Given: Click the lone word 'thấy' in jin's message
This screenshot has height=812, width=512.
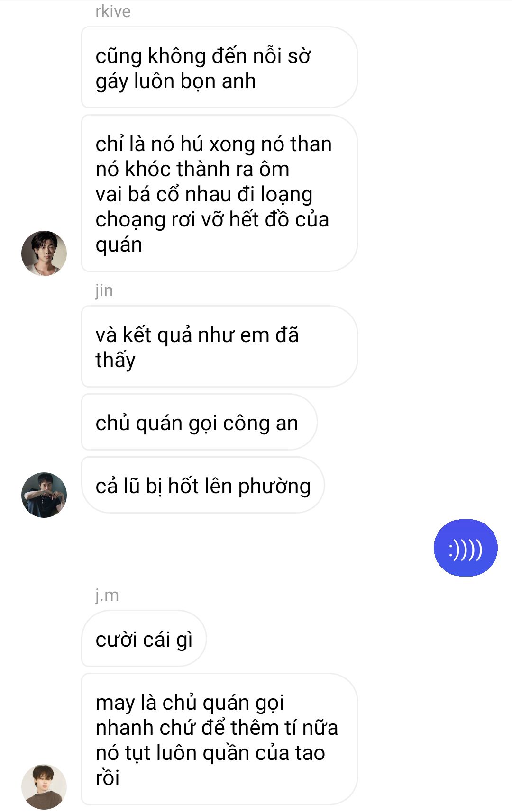Looking at the screenshot, I should point(115,360).
